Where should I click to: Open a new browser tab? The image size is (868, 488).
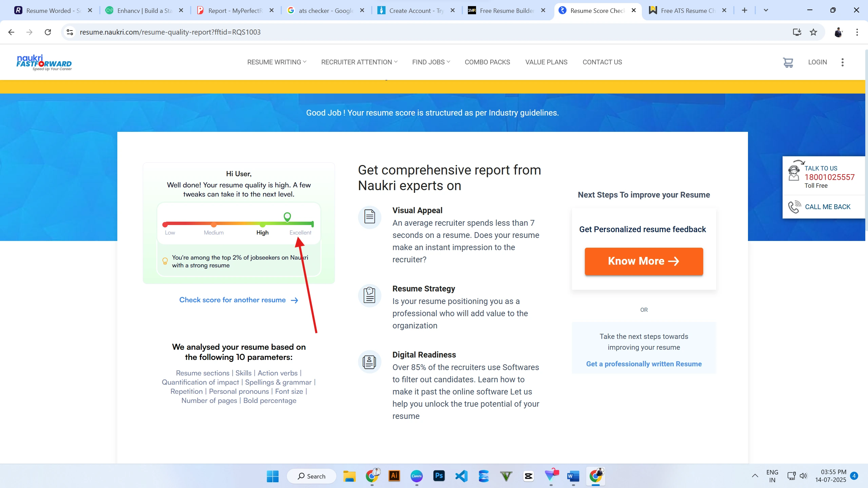[x=745, y=11]
